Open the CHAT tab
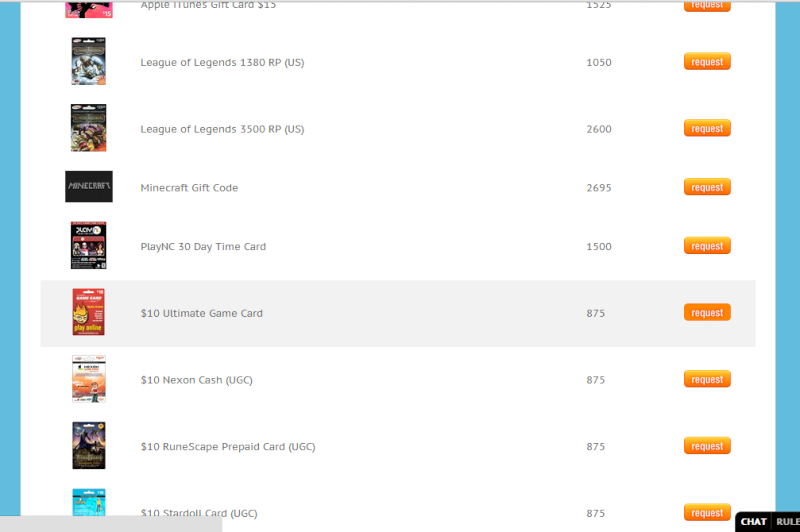The width and height of the screenshot is (800, 532). [x=753, y=522]
